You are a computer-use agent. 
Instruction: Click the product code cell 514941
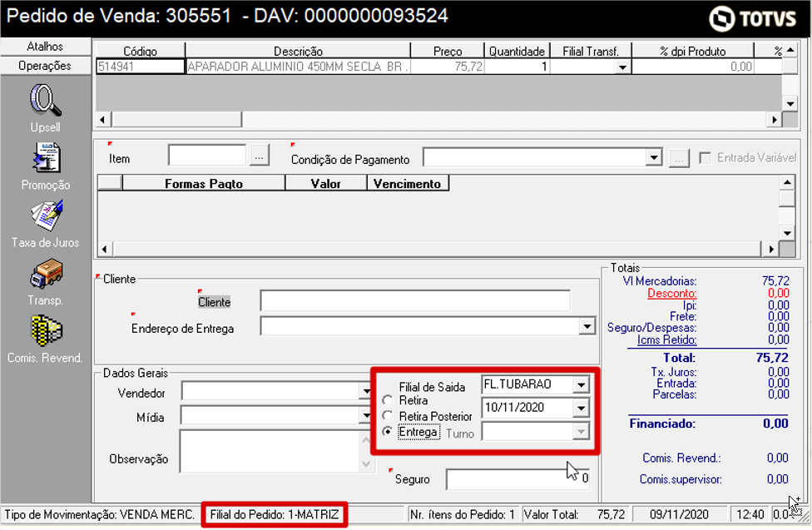click(140, 67)
